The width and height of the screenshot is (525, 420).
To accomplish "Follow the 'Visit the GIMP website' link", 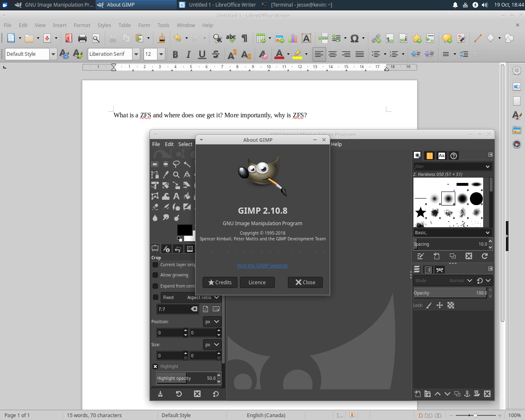I will (262, 266).
